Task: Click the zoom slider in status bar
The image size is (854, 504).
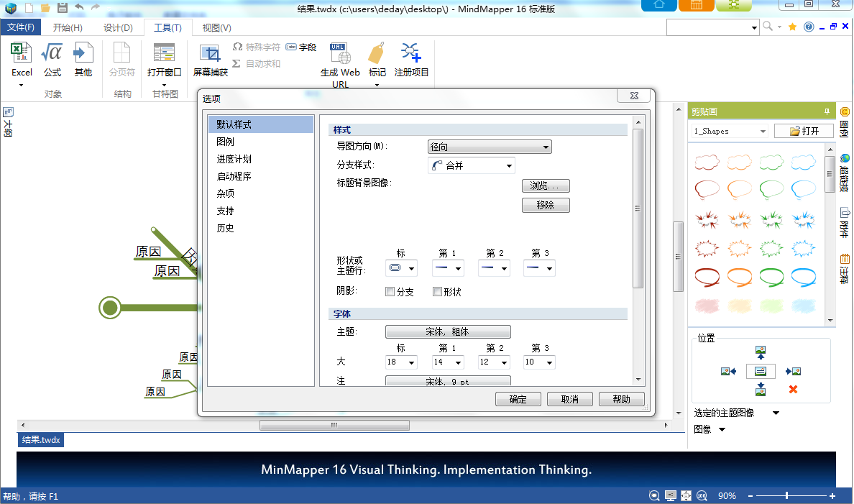Action: (787, 495)
